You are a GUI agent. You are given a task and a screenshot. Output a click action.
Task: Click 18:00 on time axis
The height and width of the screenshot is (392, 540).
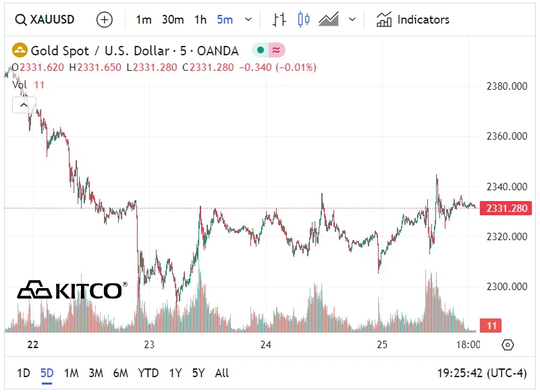click(x=468, y=345)
